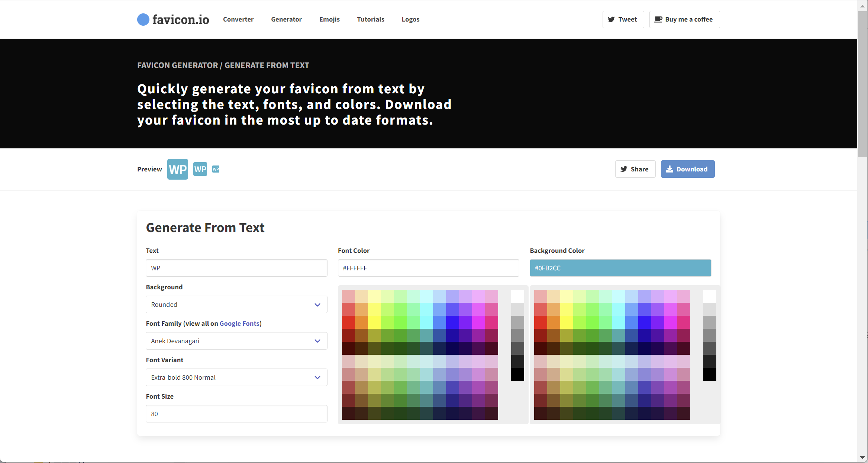Open the Tutorials menu item
The width and height of the screenshot is (868, 463).
click(370, 19)
